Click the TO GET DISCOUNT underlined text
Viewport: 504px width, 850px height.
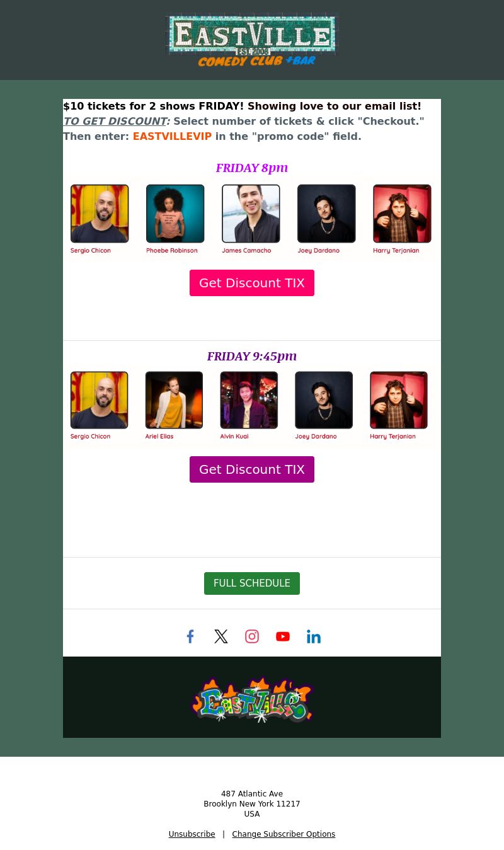click(115, 121)
